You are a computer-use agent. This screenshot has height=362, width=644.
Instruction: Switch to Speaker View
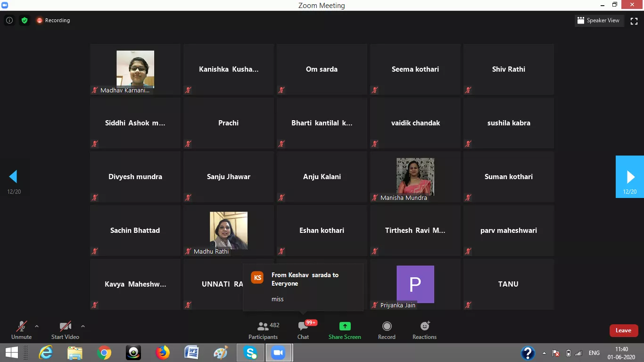(x=598, y=21)
